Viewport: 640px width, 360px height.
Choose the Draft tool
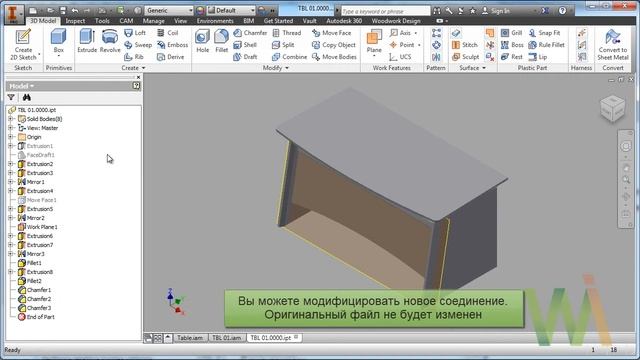[x=245, y=57]
